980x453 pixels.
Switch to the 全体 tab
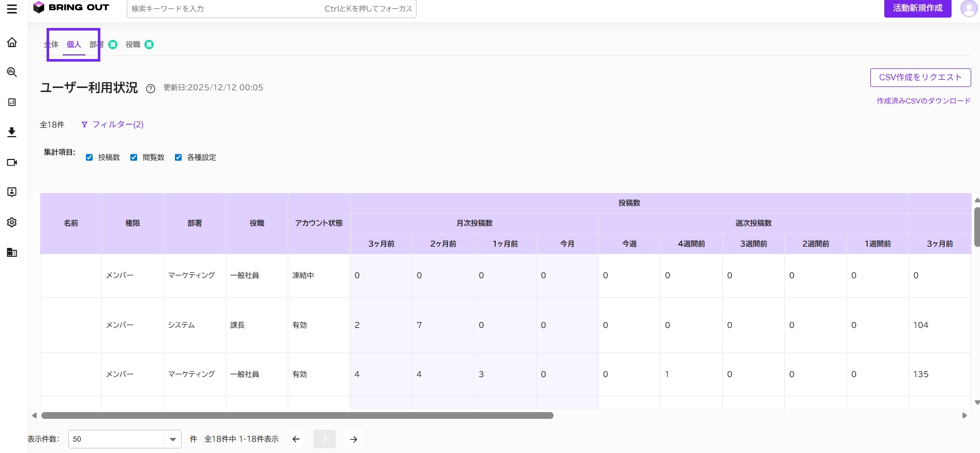(51, 45)
